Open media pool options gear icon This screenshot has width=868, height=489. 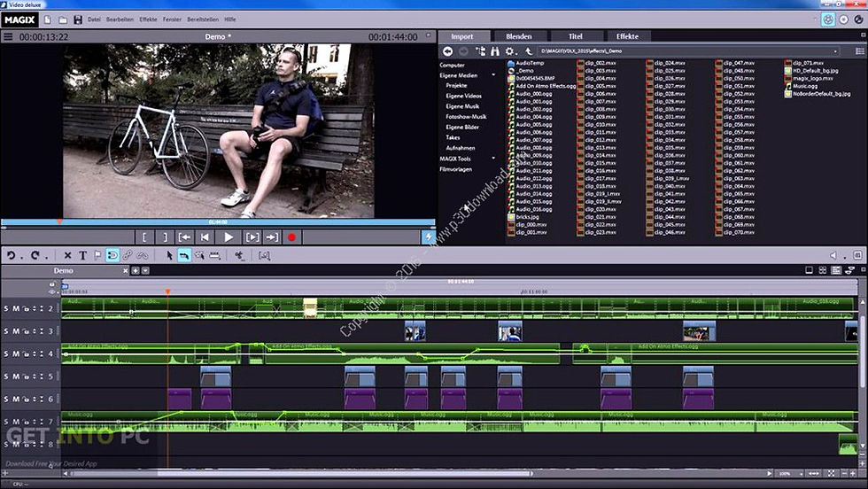tap(509, 51)
